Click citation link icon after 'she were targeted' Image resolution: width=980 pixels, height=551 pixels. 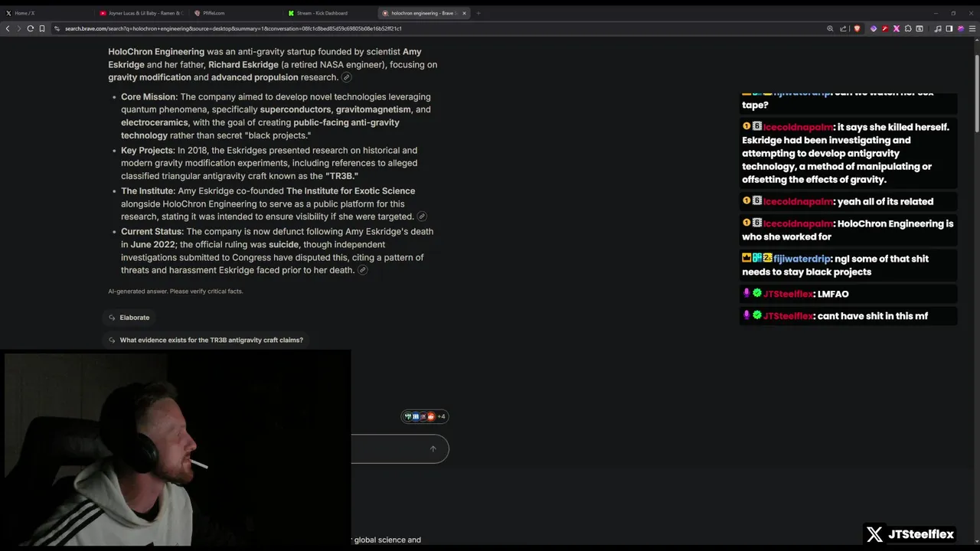421,217
